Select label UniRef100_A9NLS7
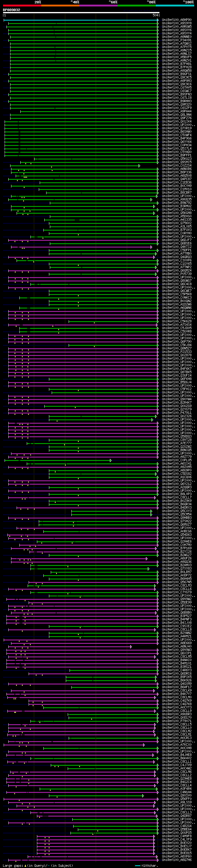 pos(177,54)
